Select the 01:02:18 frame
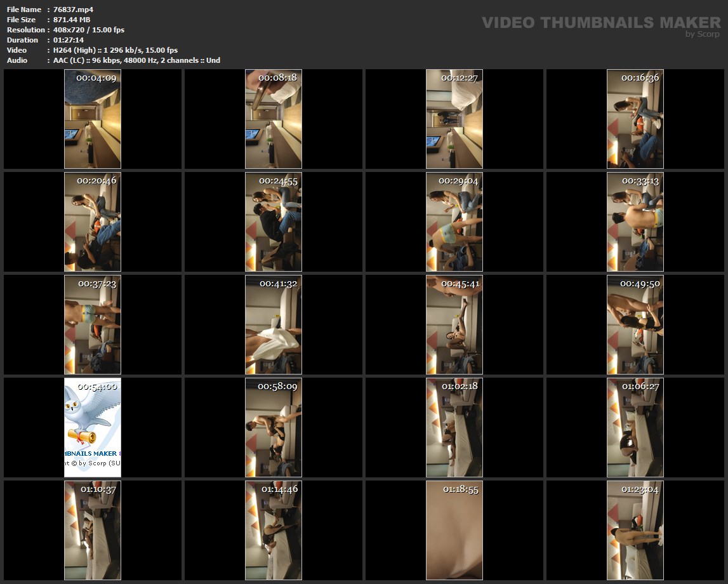The height and width of the screenshot is (584, 728). click(x=454, y=427)
